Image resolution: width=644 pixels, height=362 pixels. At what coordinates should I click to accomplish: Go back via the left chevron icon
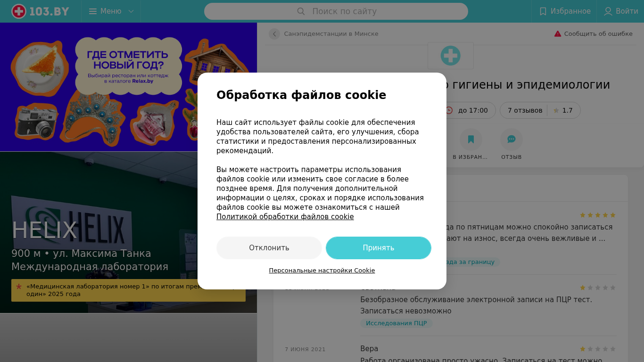click(274, 34)
